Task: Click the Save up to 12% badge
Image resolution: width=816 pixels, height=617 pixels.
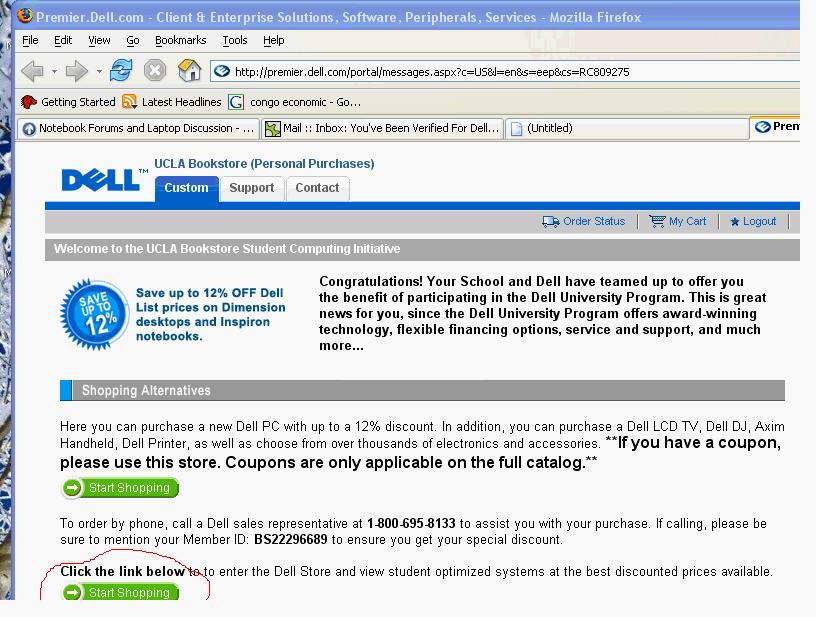Action: pyautogui.click(x=94, y=314)
